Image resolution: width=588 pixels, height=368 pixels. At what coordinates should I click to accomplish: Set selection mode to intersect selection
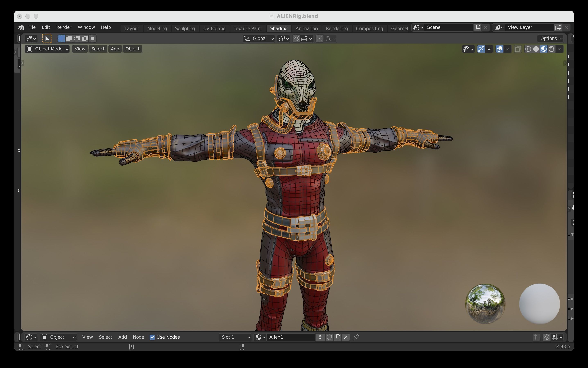point(92,39)
